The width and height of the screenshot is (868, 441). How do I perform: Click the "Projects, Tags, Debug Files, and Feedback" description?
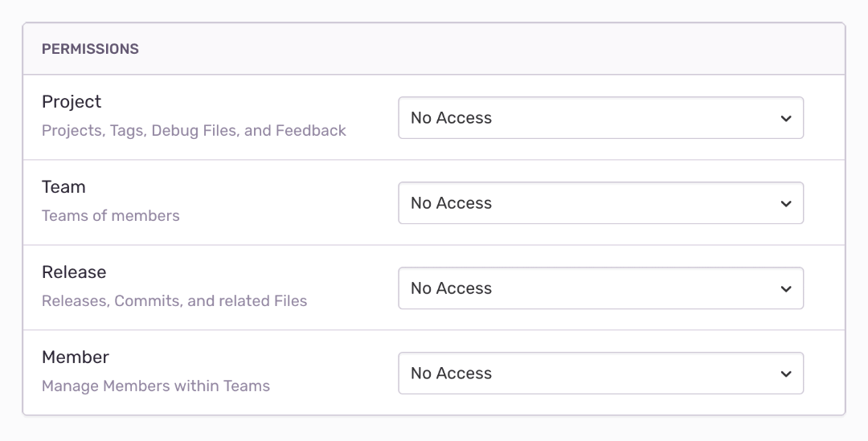[194, 130]
